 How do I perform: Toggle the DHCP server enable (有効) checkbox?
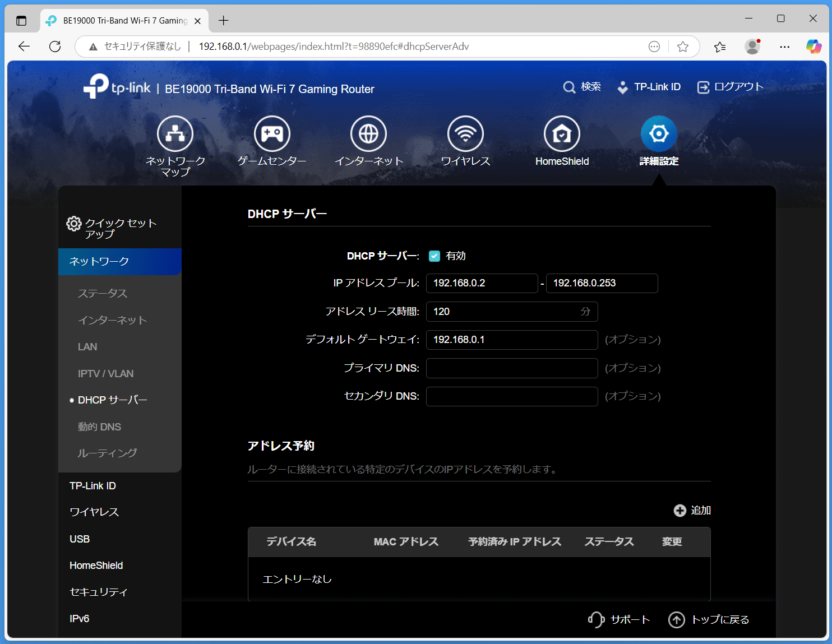[x=435, y=256]
